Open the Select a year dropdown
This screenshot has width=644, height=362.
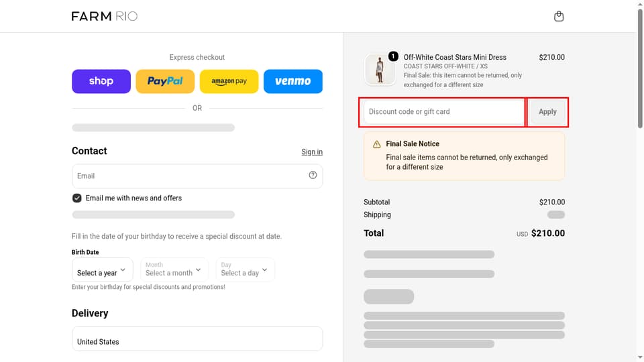point(102,269)
